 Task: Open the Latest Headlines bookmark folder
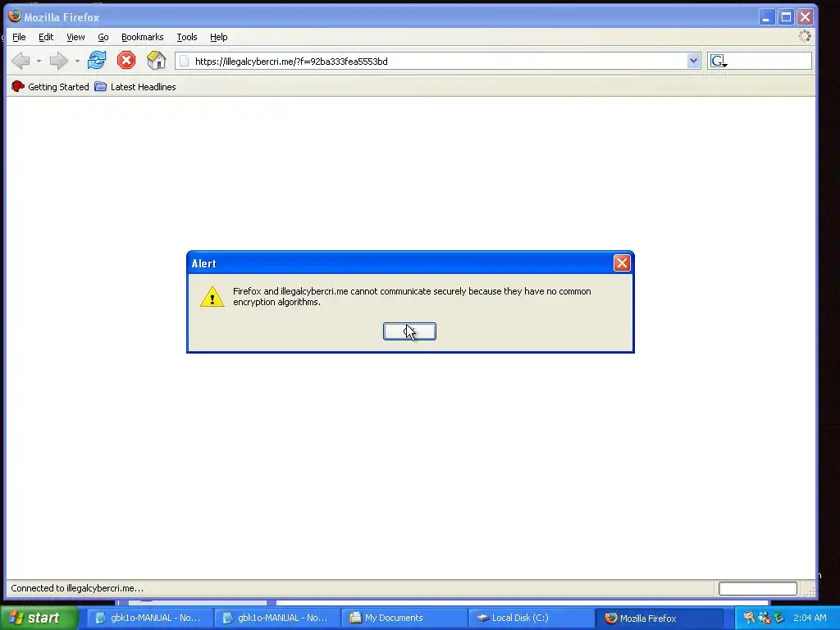point(135,87)
